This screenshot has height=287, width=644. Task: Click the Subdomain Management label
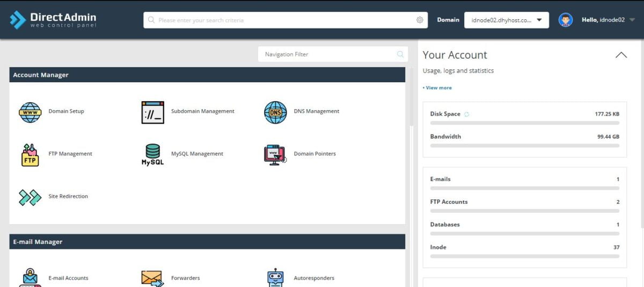[203, 111]
